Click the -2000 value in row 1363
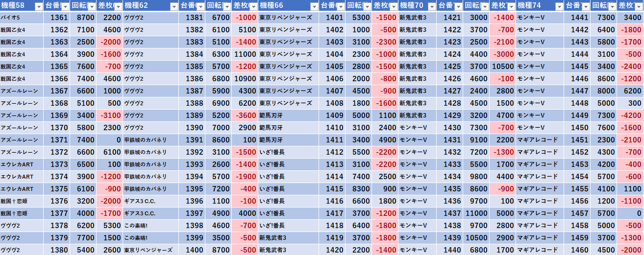644x255 pixels. [x=110, y=42]
